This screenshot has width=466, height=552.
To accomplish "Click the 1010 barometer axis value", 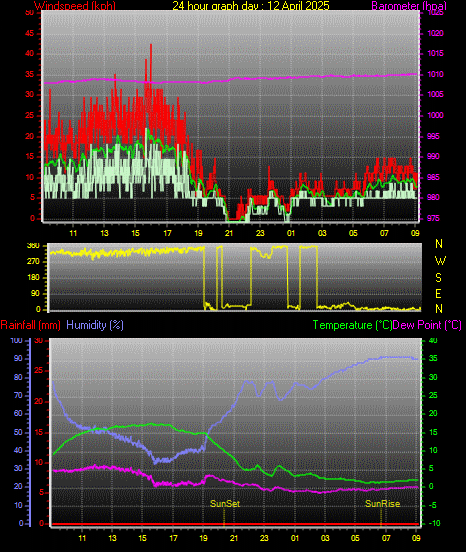I will tap(435, 74).
